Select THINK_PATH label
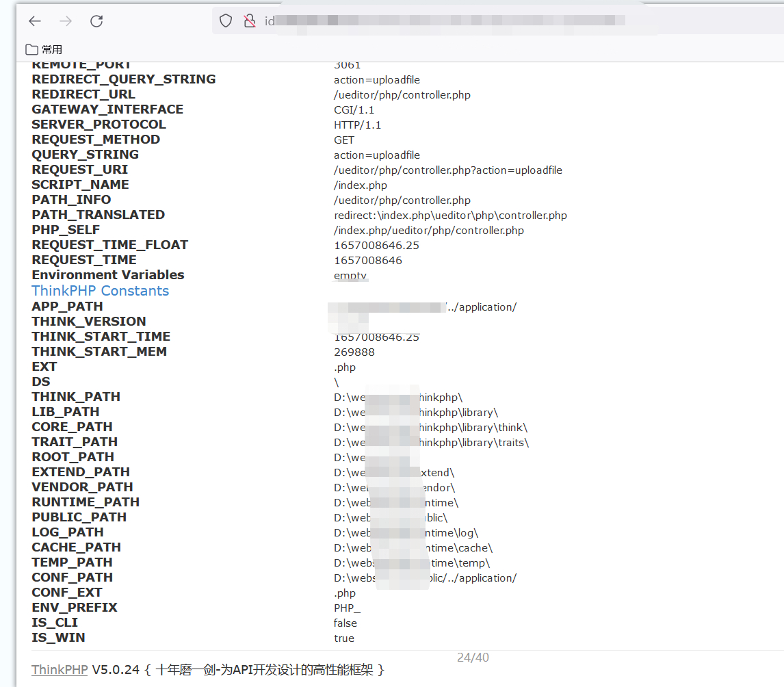784x687 pixels. point(76,396)
